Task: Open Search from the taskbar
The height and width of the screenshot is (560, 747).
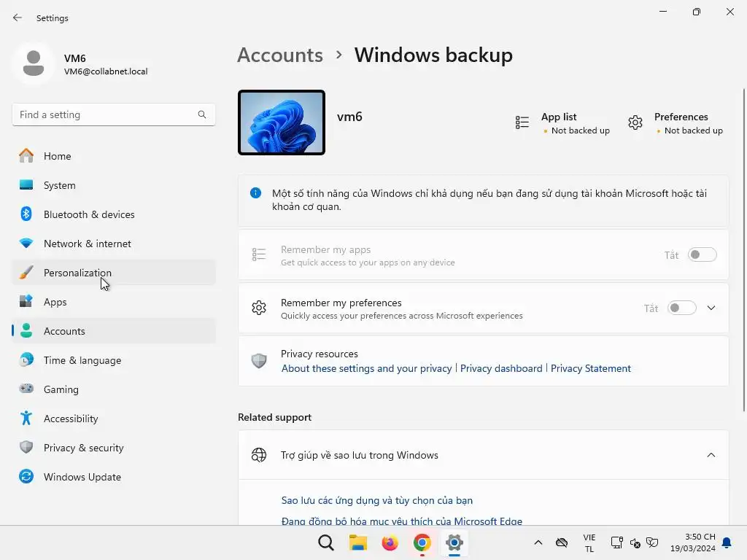Action: [326, 542]
